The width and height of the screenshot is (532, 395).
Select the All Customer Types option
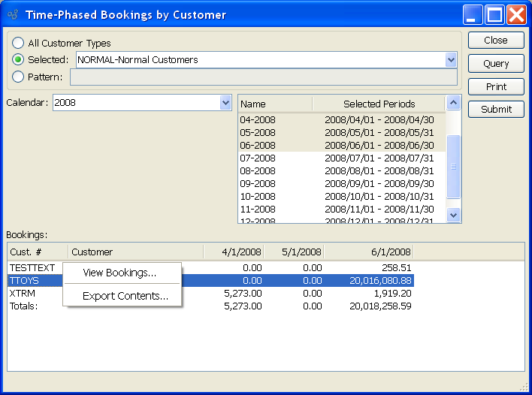[x=18, y=44]
